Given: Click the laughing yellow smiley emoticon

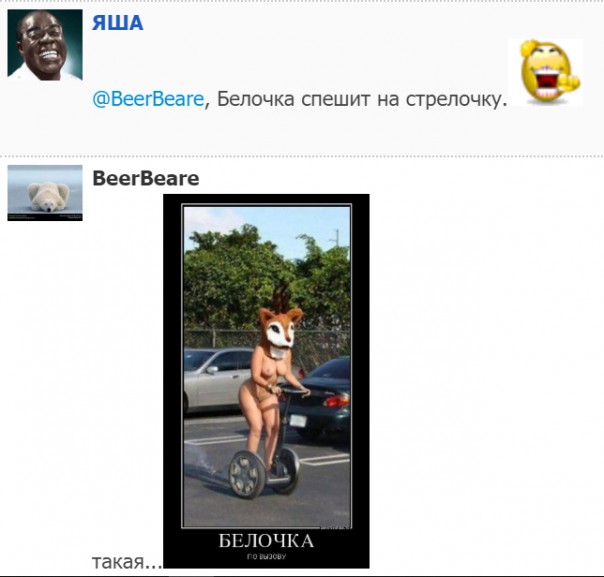Looking at the screenshot, I should (x=545, y=72).
